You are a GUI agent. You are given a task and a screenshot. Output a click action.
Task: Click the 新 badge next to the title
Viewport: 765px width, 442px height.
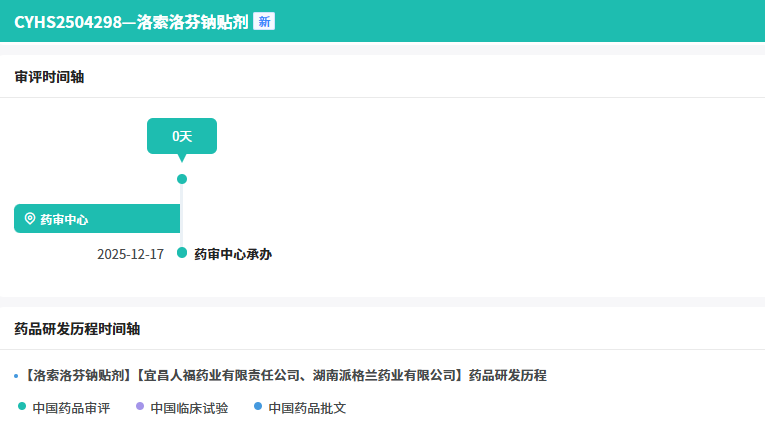pyautogui.click(x=264, y=21)
